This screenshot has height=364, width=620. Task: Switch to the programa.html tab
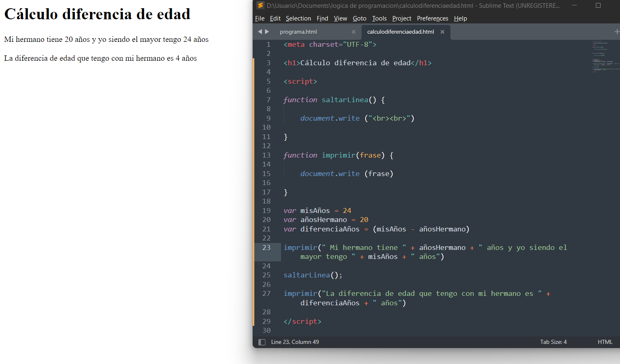click(298, 32)
